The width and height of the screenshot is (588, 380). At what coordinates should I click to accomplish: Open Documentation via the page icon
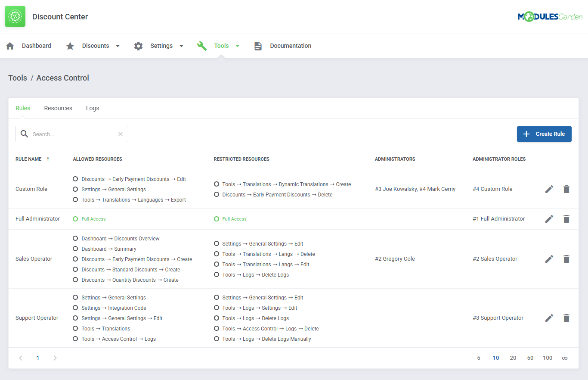coord(258,45)
